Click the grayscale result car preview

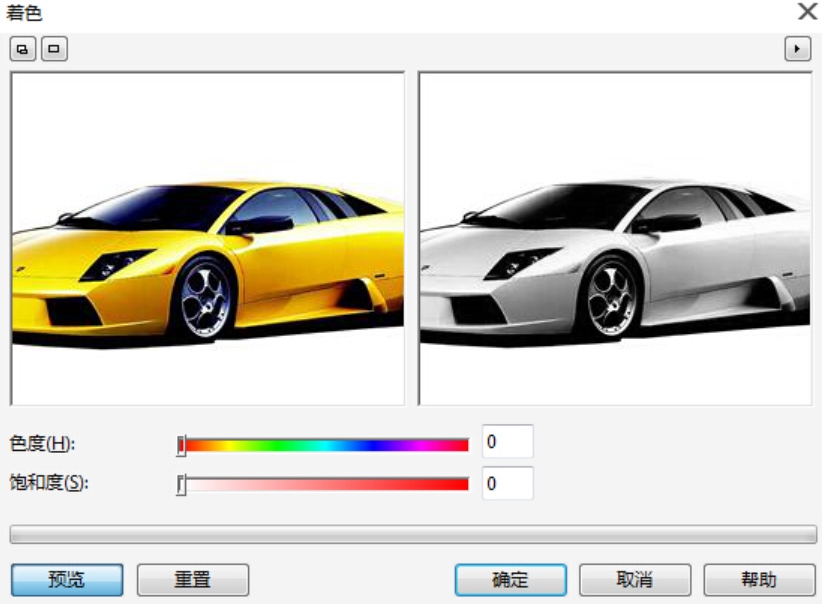click(615, 239)
